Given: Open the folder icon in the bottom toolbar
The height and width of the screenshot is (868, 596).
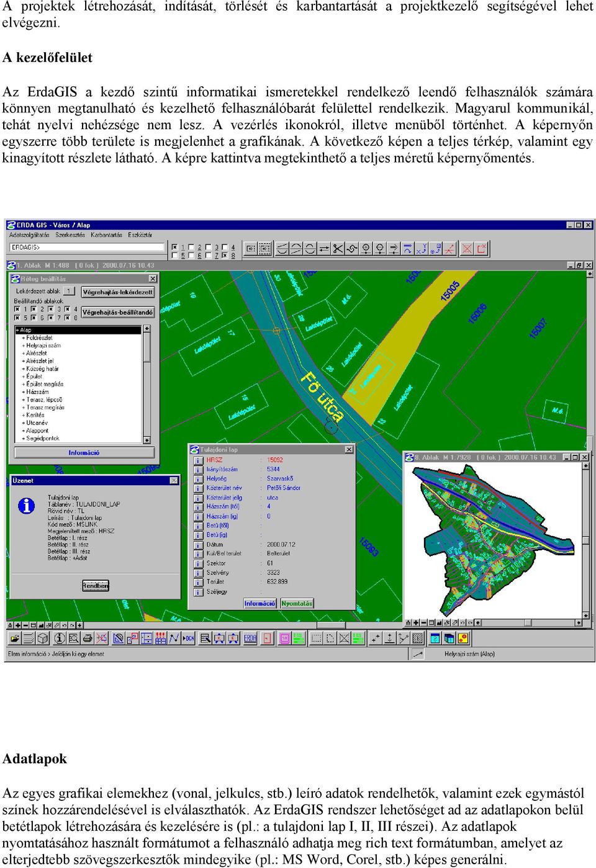Looking at the screenshot, I should (x=15, y=638).
